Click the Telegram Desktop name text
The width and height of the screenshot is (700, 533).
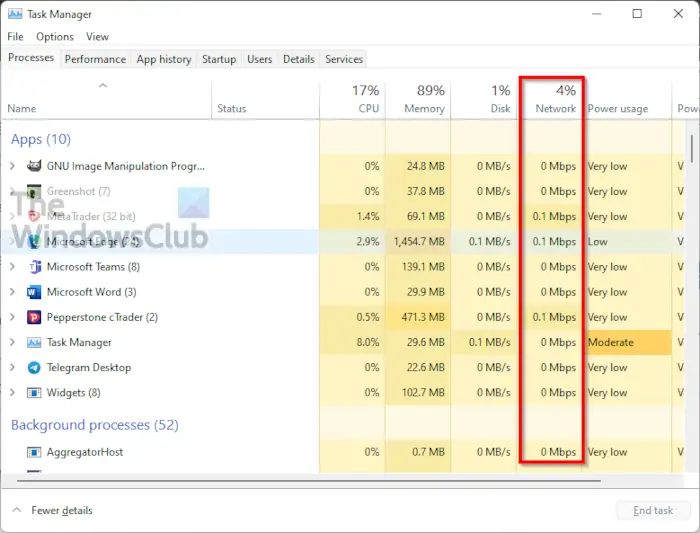click(89, 368)
